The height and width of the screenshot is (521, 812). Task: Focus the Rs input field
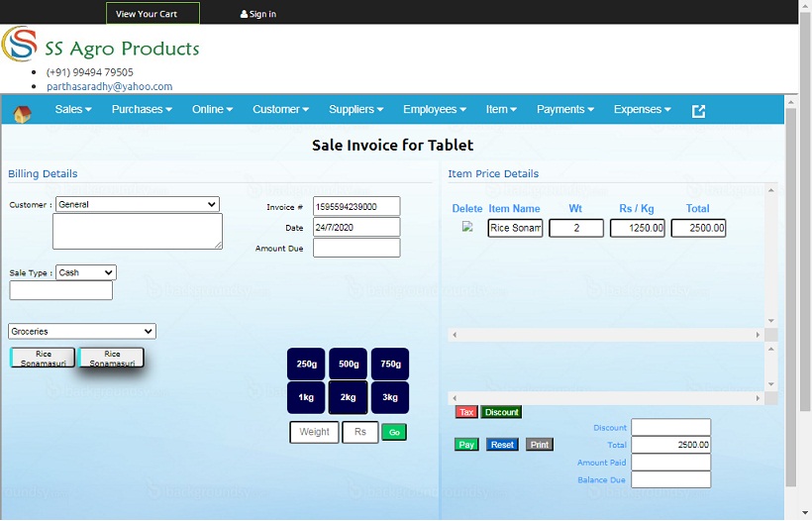[359, 432]
